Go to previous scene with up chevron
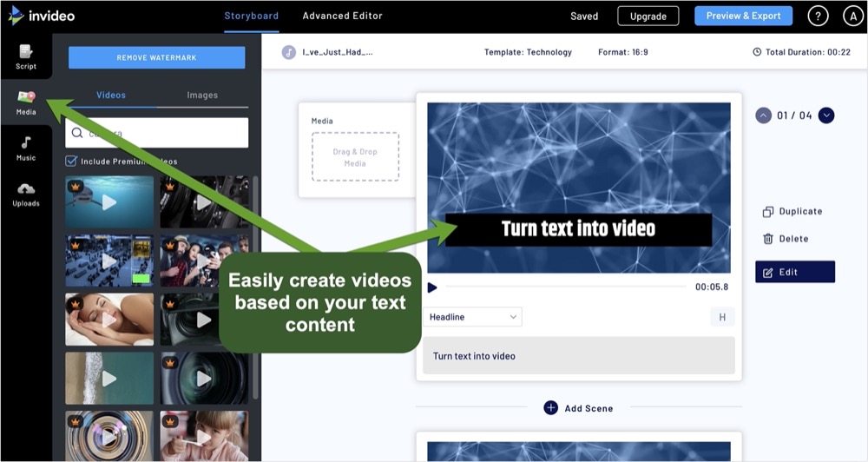Image resolution: width=868 pixels, height=462 pixels. click(763, 115)
